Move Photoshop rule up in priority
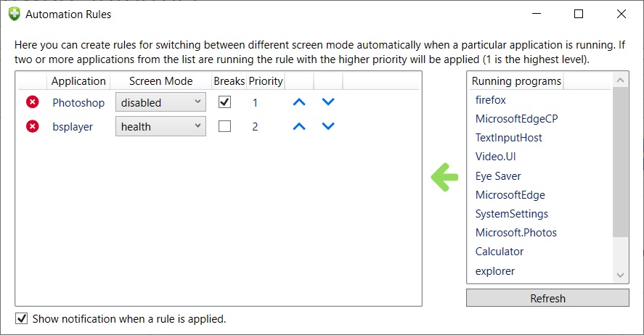 point(298,102)
